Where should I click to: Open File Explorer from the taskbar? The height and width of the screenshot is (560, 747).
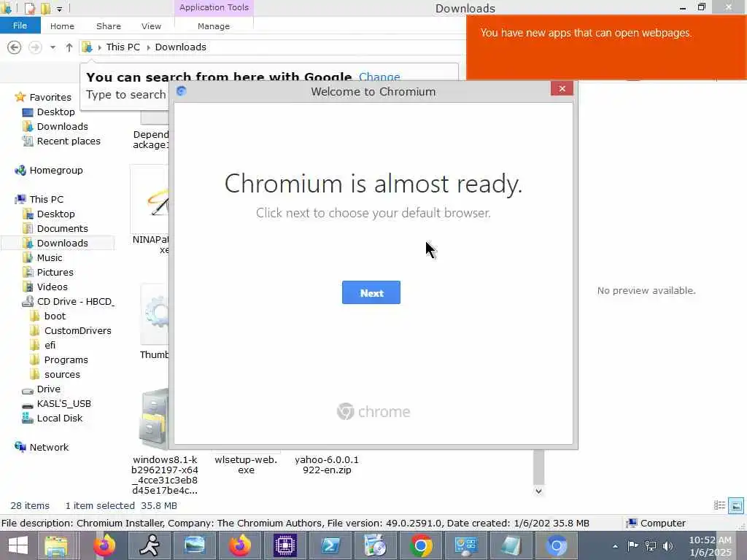pyautogui.click(x=57, y=545)
